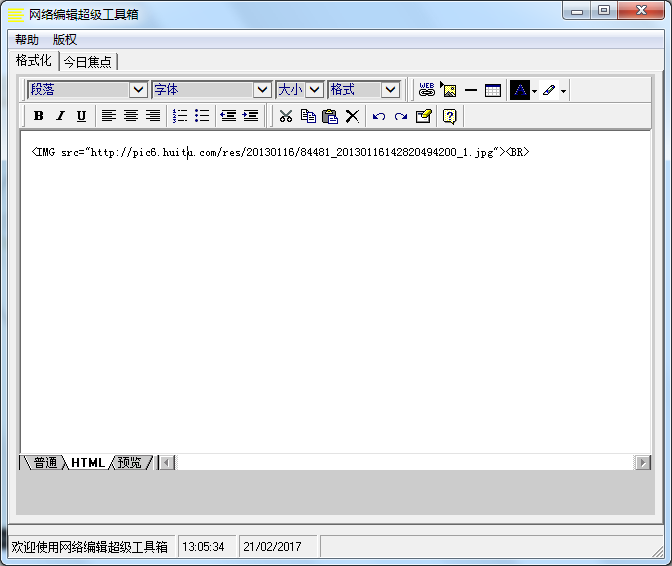672x566 pixels.
Task: Decrease indent of paragraph
Action: click(228, 116)
